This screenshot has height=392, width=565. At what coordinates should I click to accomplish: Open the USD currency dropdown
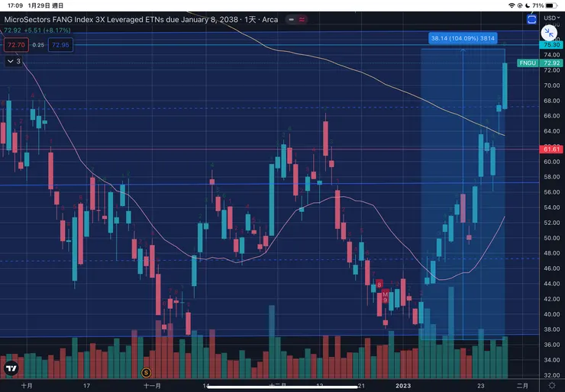(x=552, y=18)
